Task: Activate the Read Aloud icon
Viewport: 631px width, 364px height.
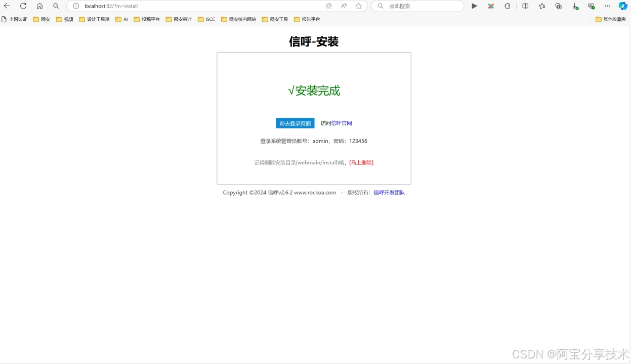Action: [x=344, y=6]
